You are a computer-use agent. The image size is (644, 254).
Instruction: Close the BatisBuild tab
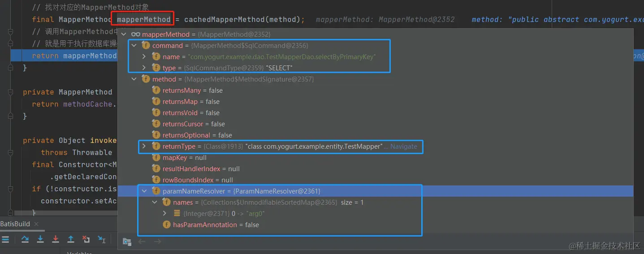pyautogui.click(x=36, y=224)
